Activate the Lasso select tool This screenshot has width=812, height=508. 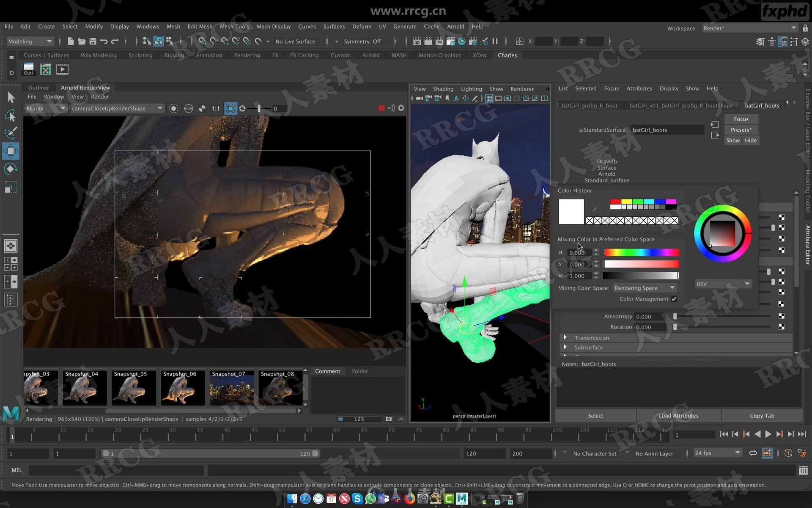(11, 115)
